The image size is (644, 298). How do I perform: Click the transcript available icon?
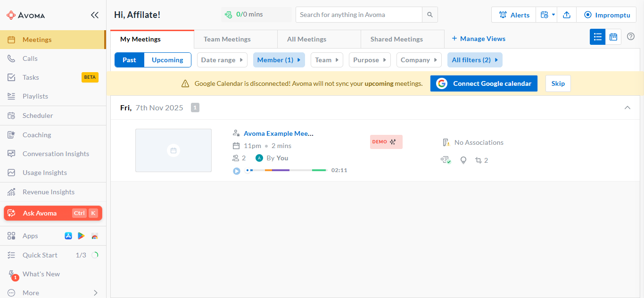tap(446, 160)
